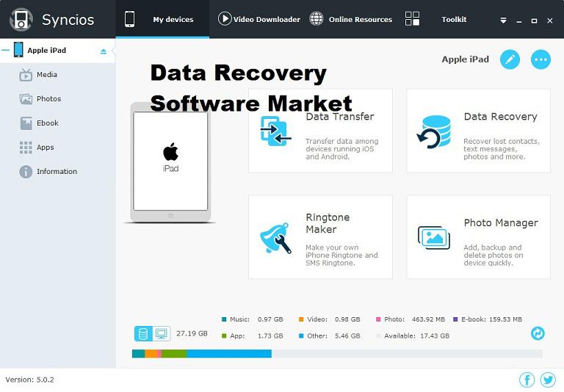Click Recover lost contacts description text
The image size is (564, 392).
pos(502,149)
